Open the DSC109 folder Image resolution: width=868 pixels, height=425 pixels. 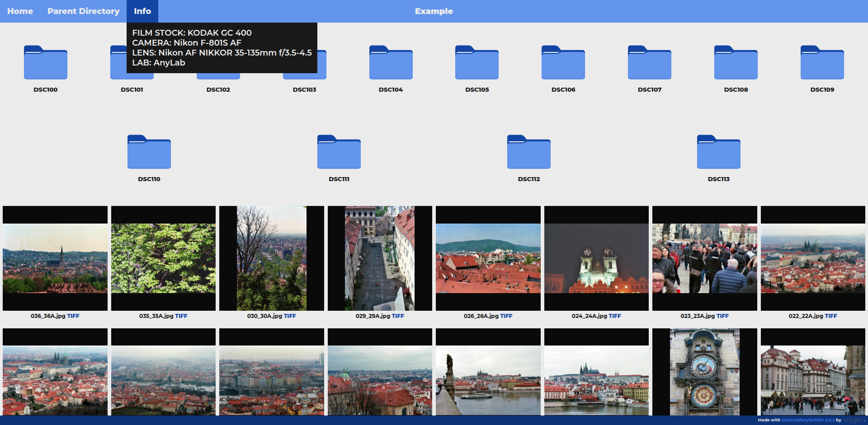(x=822, y=63)
